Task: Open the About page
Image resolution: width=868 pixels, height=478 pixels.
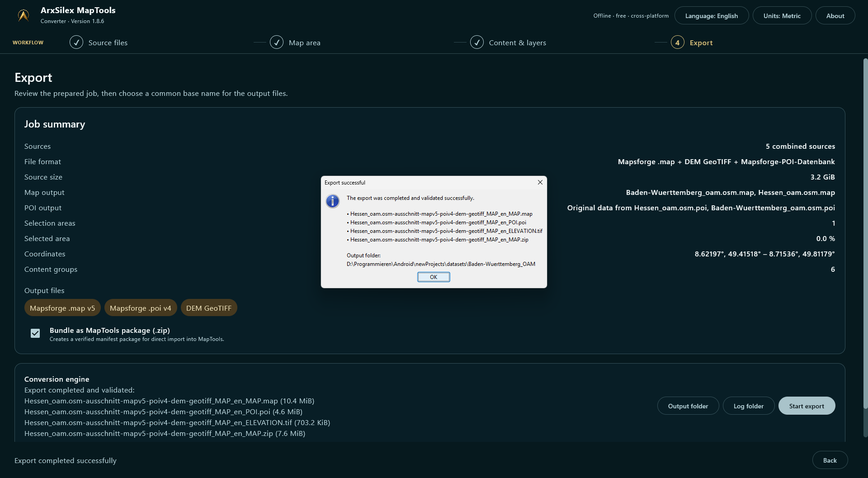Action: tap(835, 16)
